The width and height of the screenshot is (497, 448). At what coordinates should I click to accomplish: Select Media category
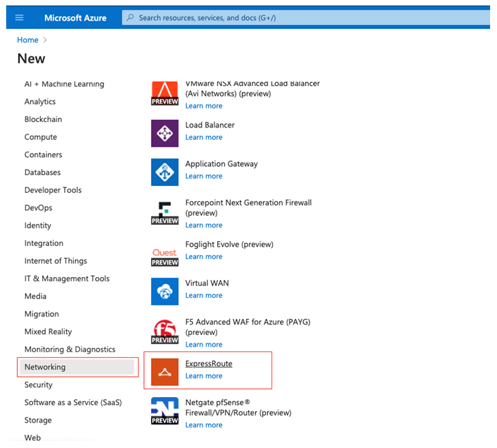(x=35, y=296)
